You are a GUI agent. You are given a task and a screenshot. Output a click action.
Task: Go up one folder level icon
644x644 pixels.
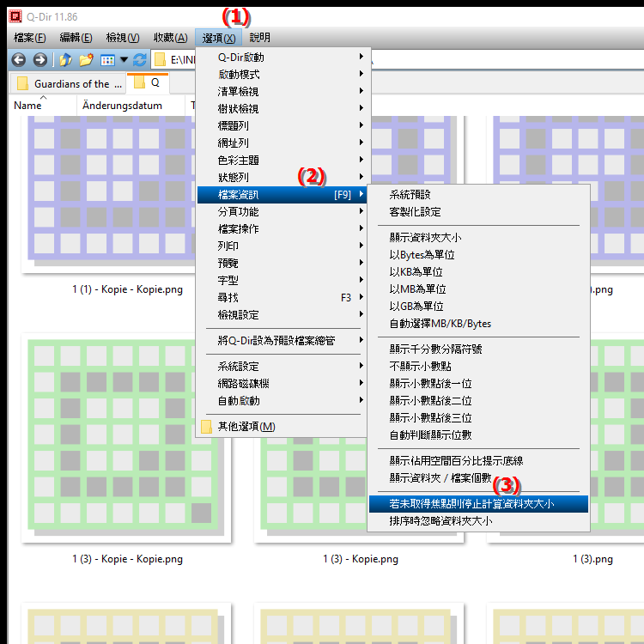click(x=65, y=60)
